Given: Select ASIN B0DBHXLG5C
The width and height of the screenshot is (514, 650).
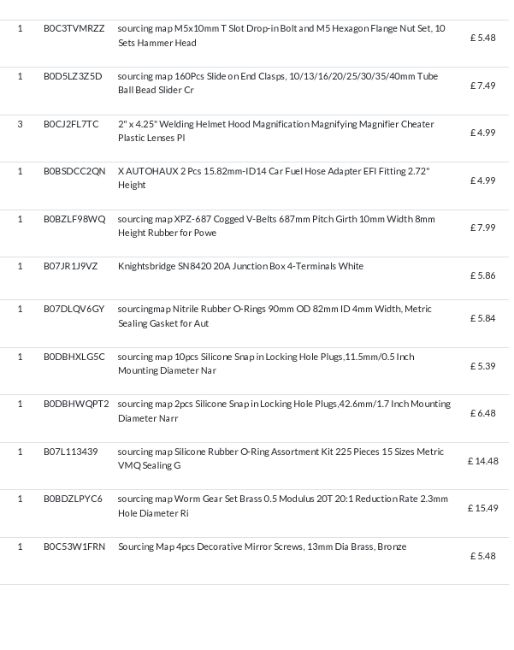Looking at the screenshot, I should pyautogui.click(x=74, y=357).
